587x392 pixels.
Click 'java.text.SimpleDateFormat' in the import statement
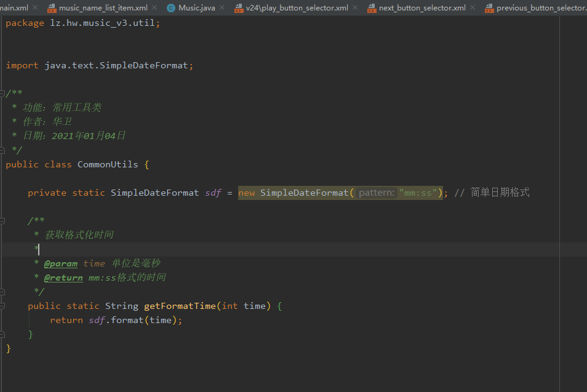click(x=116, y=65)
